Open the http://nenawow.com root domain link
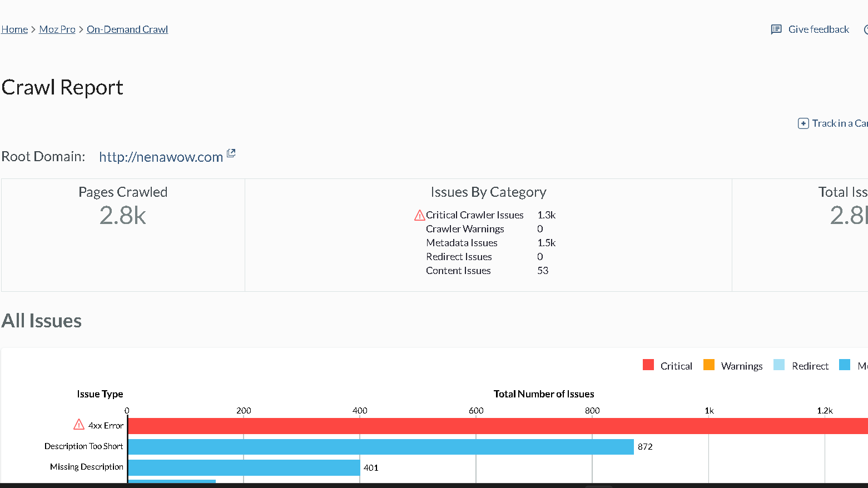This screenshot has height=488, width=868. tap(161, 157)
